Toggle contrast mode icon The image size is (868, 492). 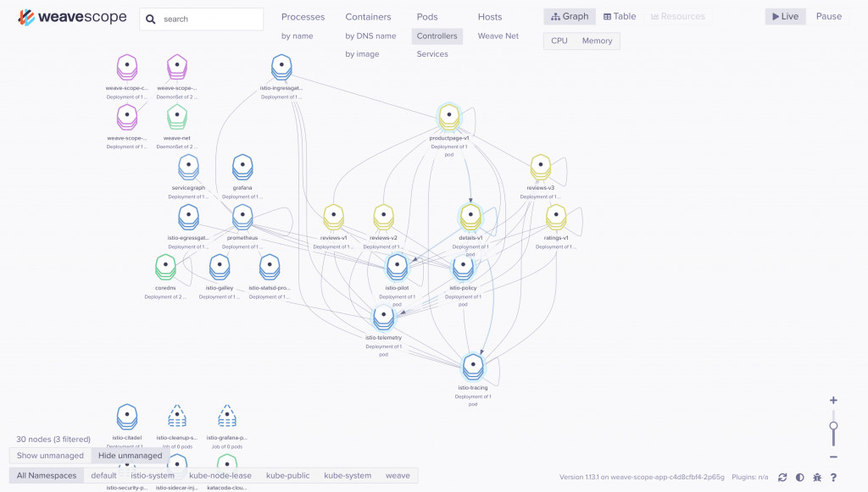point(800,477)
